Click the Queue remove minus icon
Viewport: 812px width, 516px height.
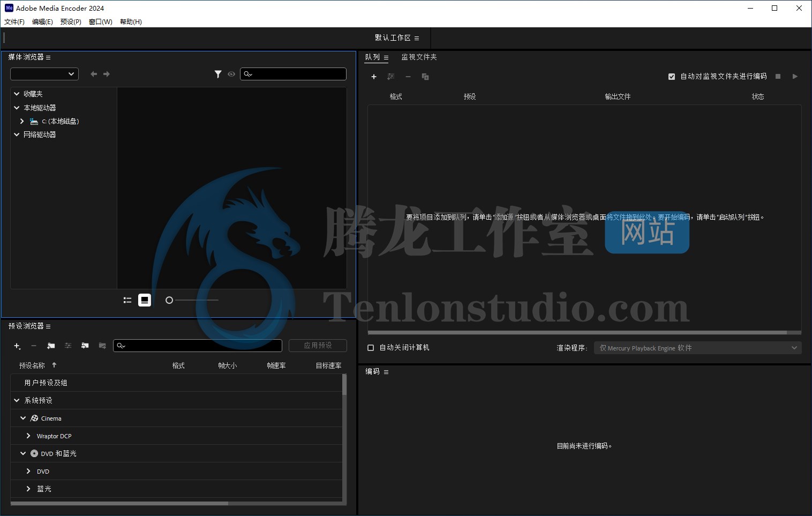point(408,77)
